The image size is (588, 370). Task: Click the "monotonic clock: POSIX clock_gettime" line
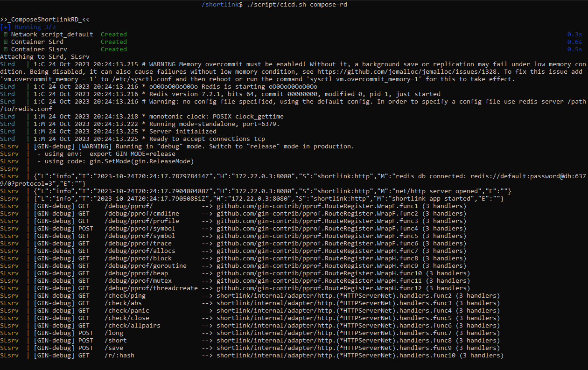click(x=142, y=117)
